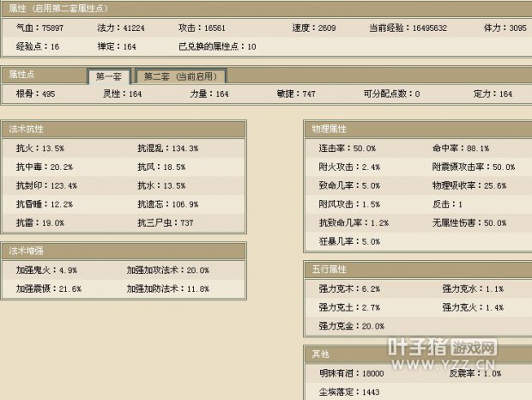Select the 抗混乱 134.3% resistance entry
Screen dimensions: 532x400
(x=167, y=148)
